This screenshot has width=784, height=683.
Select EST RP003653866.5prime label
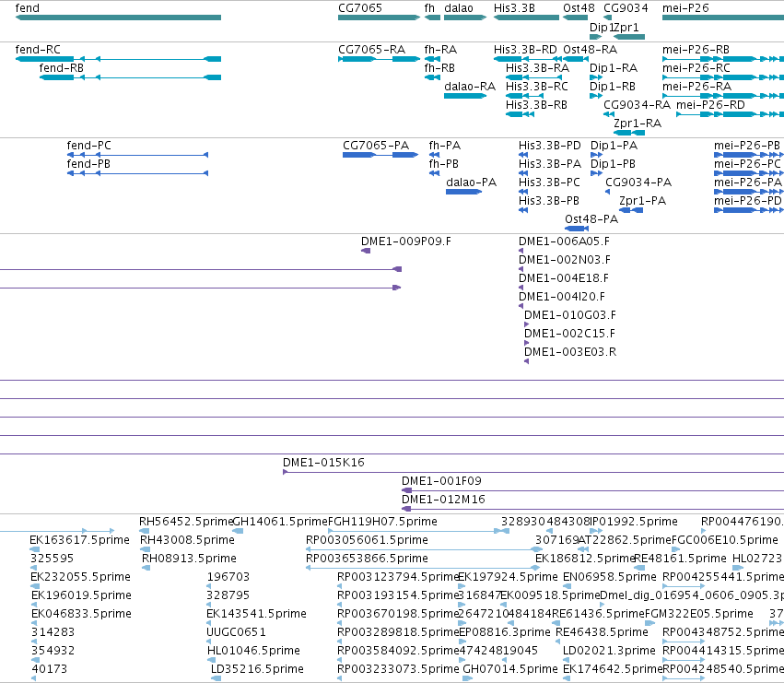(367, 559)
